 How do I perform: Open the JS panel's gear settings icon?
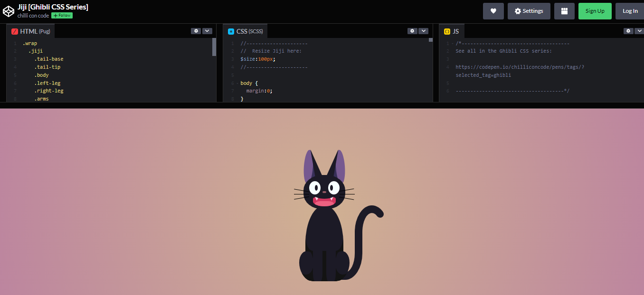click(x=628, y=30)
